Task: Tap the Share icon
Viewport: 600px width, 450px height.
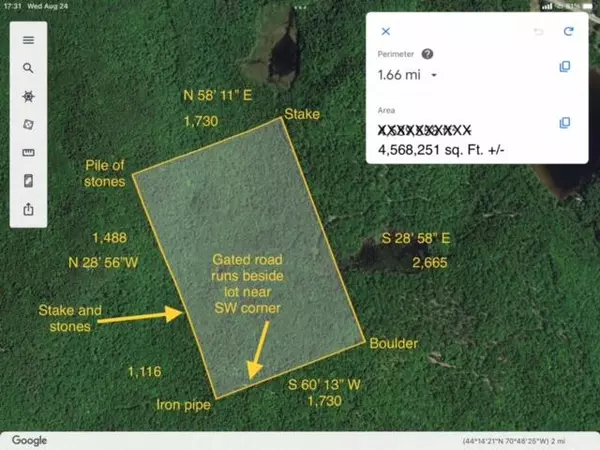Action: tap(28, 209)
